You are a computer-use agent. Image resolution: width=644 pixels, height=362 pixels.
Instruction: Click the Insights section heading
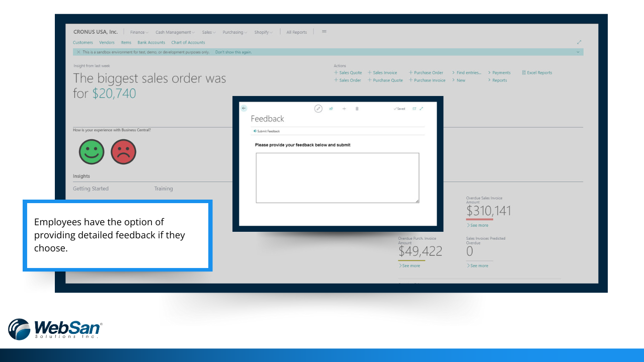pos(82,176)
